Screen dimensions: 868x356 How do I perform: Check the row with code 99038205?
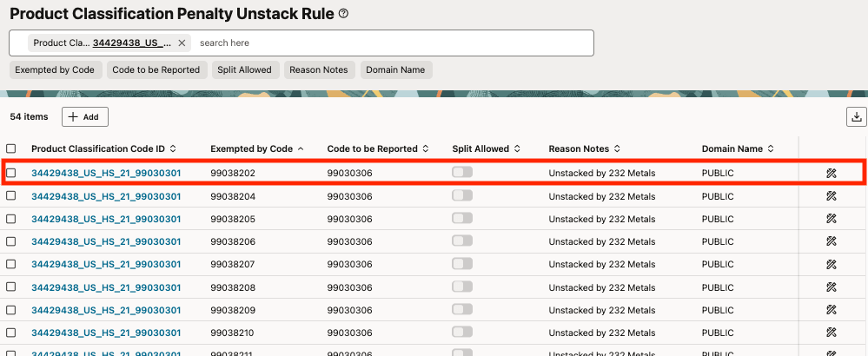point(11,218)
